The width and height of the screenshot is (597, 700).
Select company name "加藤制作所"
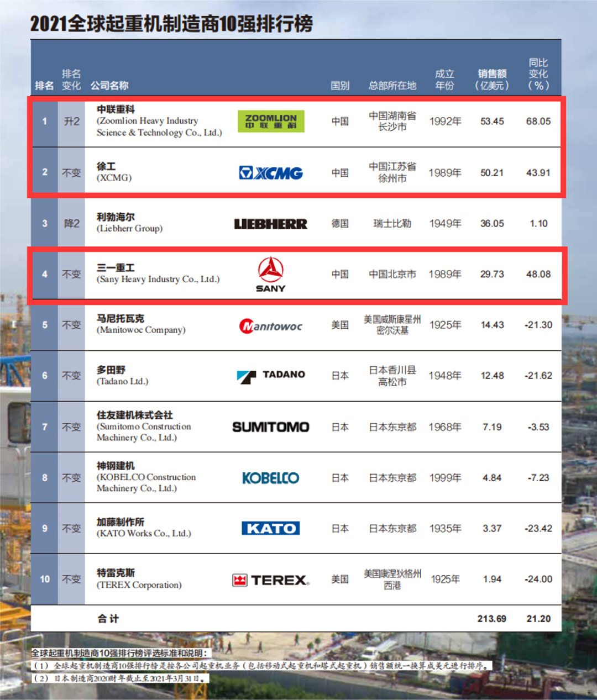tap(121, 522)
